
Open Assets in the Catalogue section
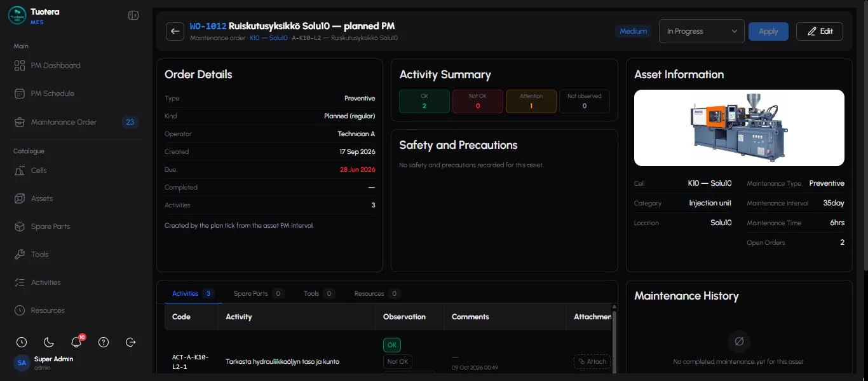point(42,198)
